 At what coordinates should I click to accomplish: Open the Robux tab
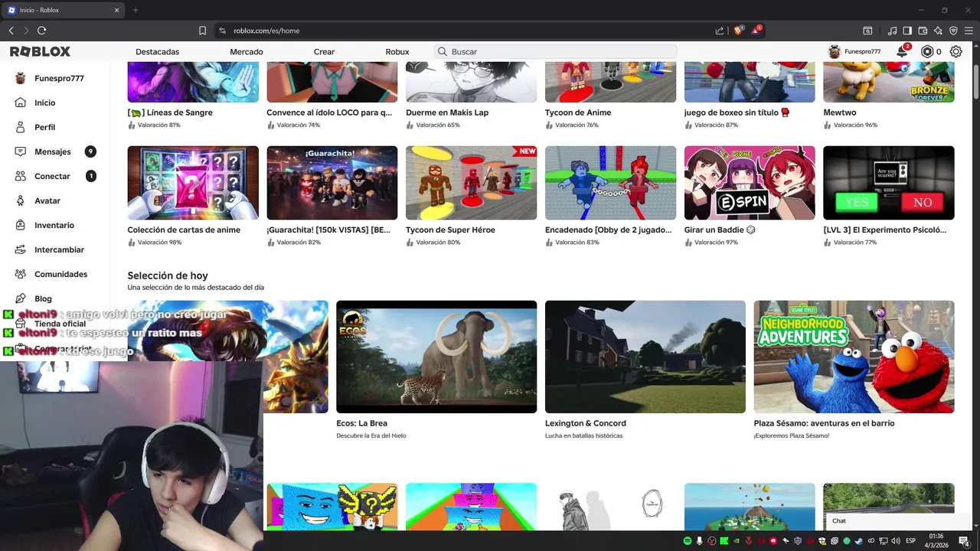pyautogui.click(x=397, y=52)
